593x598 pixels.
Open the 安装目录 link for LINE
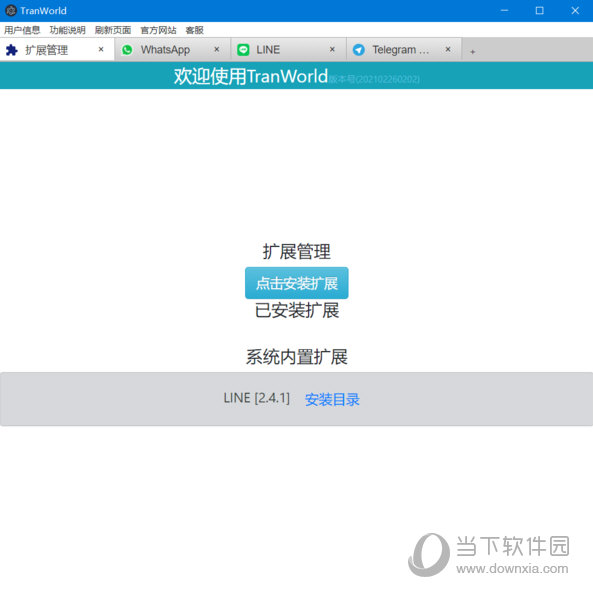332,399
